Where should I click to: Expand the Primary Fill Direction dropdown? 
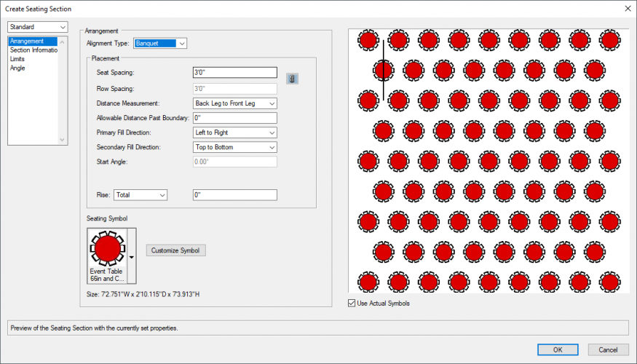click(x=234, y=132)
